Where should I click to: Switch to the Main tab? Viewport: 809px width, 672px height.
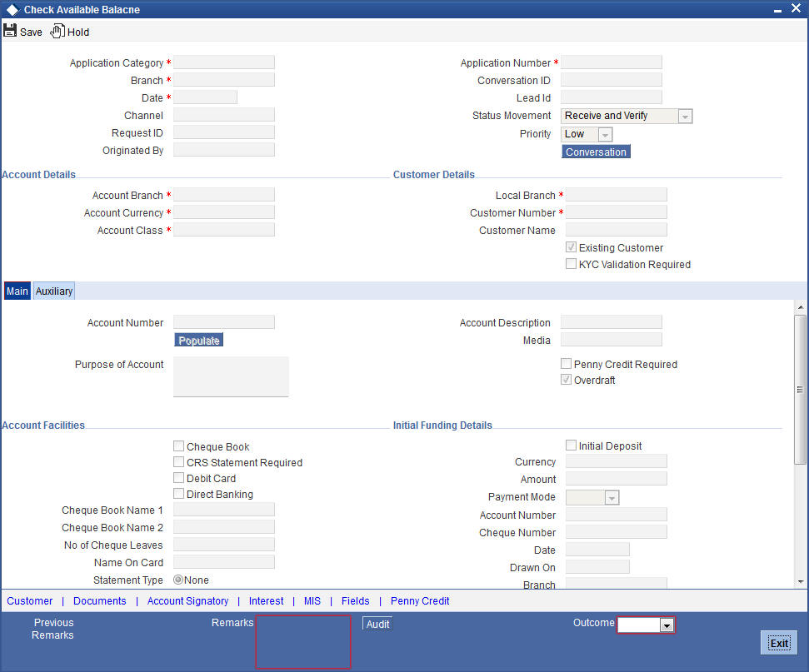pyautogui.click(x=17, y=291)
